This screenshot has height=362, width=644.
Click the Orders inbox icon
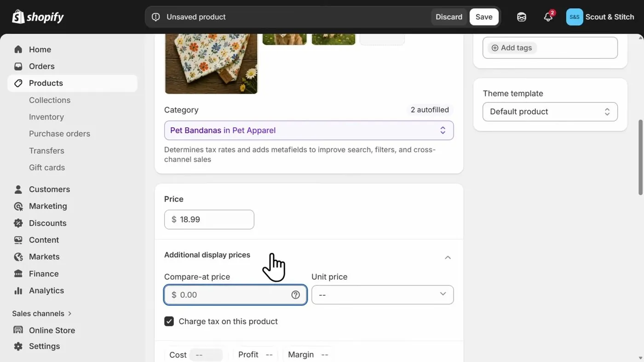coord(18,66)
